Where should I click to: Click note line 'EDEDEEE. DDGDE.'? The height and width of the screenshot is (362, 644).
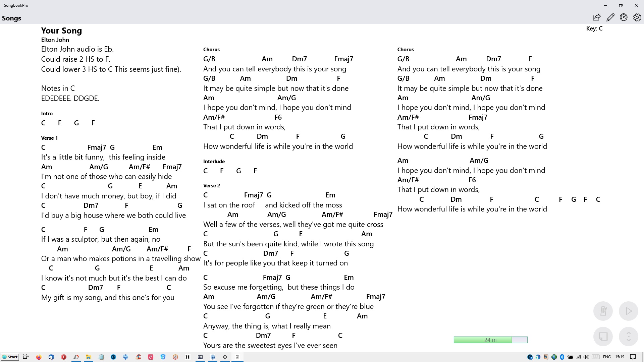click(70, 99)
